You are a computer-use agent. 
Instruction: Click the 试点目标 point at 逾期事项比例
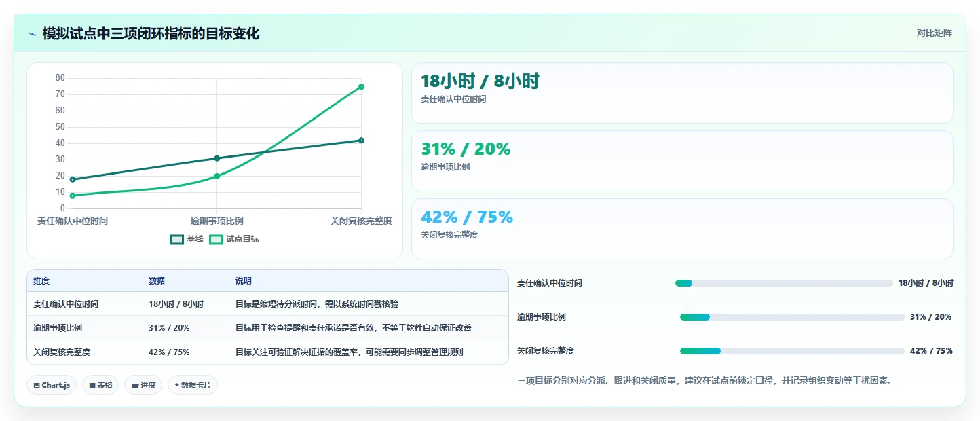(217, 177)
